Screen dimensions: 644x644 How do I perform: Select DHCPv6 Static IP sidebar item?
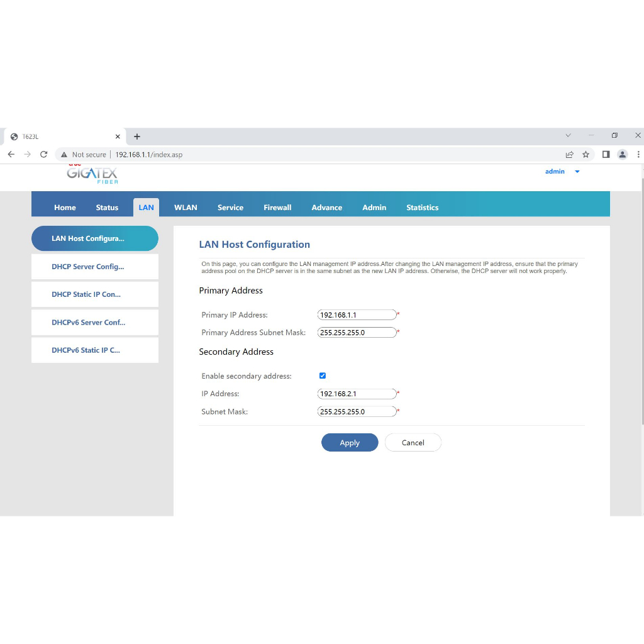pyautogui.click(x=94, y=350)
